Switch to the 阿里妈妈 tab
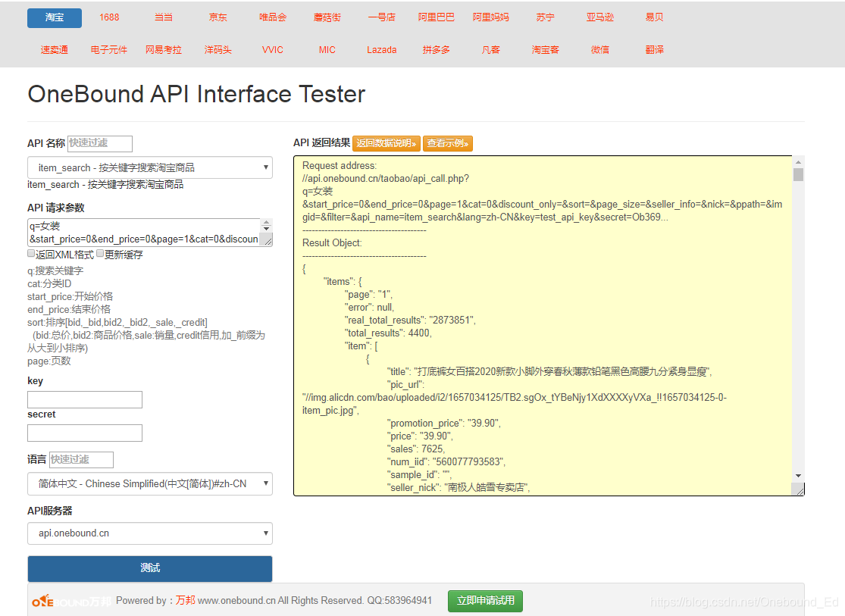The image size is (845, 616). (x=490, y=17)
